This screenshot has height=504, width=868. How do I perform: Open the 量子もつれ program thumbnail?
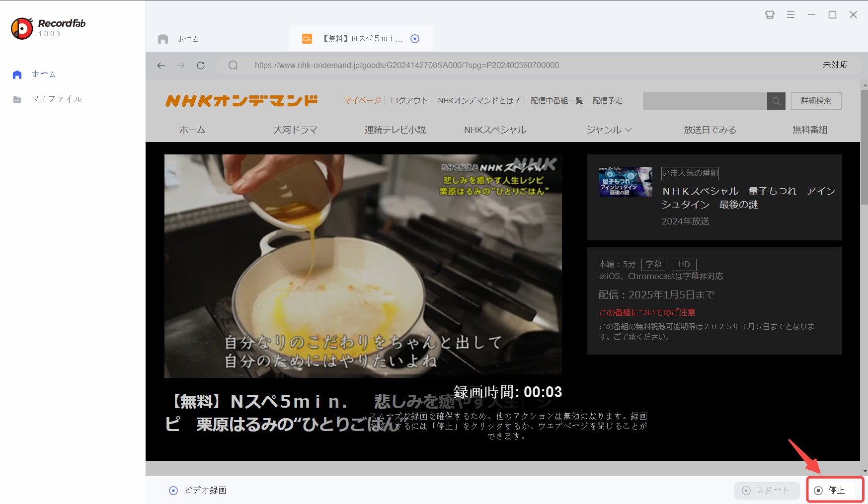click(625, 182)
